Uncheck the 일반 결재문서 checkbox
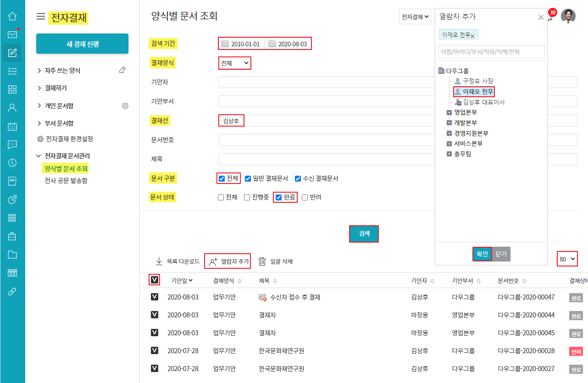 (x=248, y=178)
